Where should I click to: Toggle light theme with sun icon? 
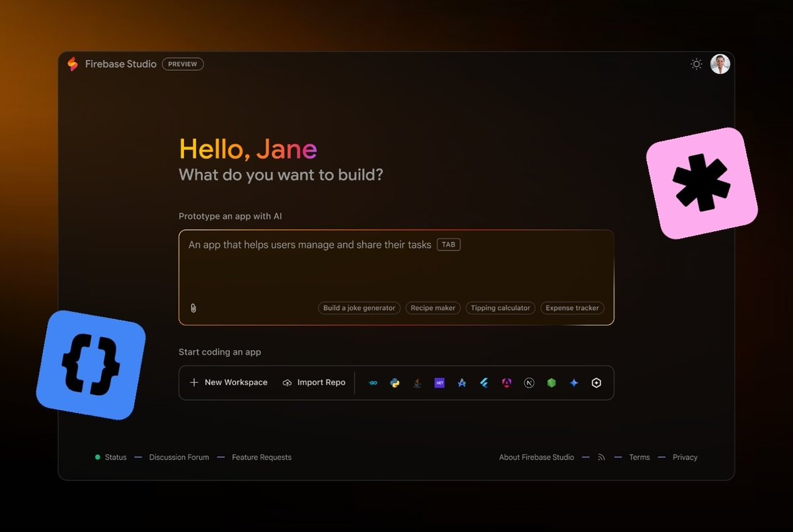coord(697,64)
